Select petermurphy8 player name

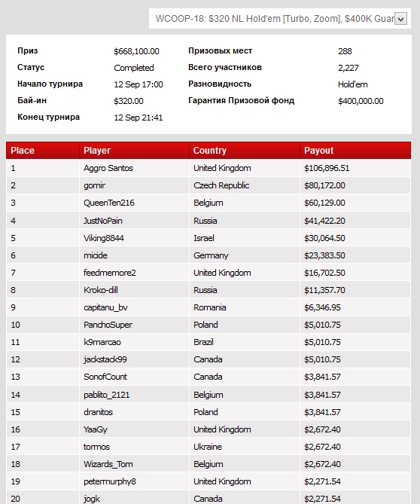109,481
